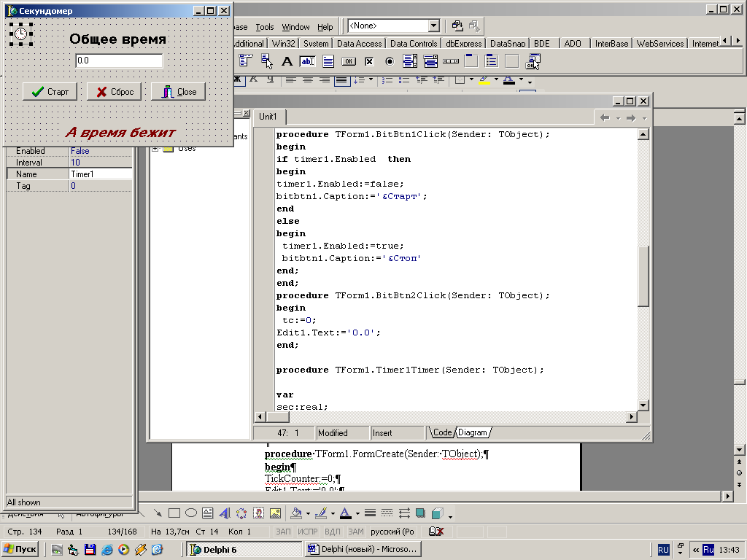
Task: Switch to Delphi (новый) Word taskbar button
Action: (x=363, y=549)
